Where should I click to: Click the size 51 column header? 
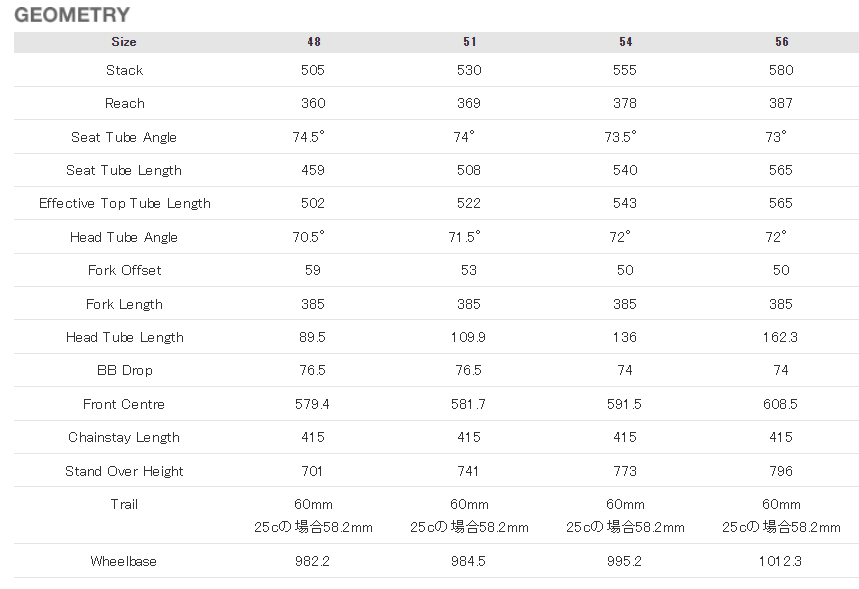[x=469, y=42]
